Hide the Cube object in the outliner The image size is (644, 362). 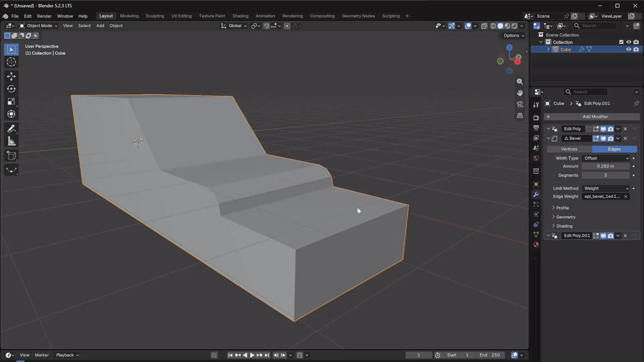point(628,49)
